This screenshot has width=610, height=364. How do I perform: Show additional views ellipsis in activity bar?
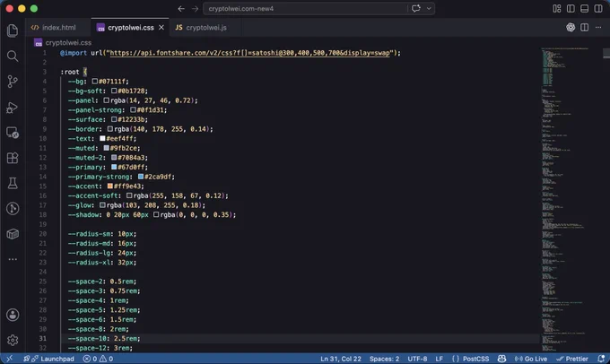[x=13, y=259]
